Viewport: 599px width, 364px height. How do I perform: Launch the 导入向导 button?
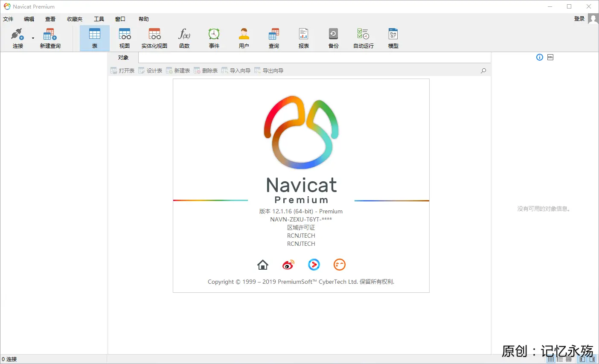click(x=236, y=70)
